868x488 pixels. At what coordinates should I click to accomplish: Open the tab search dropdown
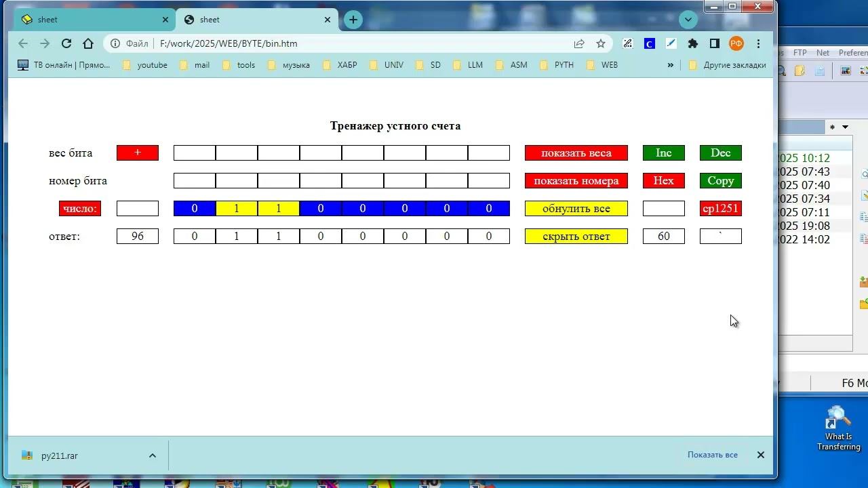click(x=688, y=20)
